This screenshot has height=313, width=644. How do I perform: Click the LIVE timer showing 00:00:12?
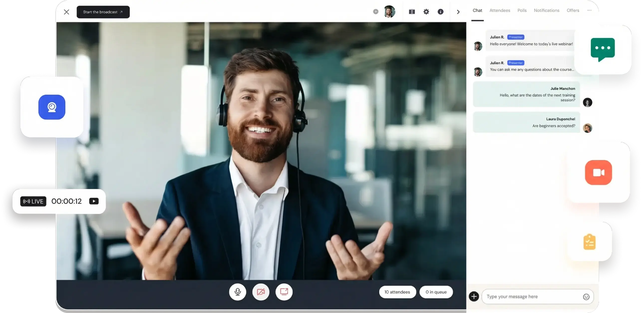[x=66, y=201]
